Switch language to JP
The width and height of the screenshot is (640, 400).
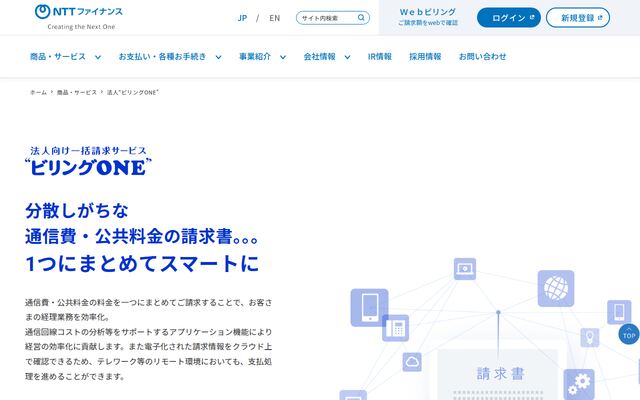242,18
